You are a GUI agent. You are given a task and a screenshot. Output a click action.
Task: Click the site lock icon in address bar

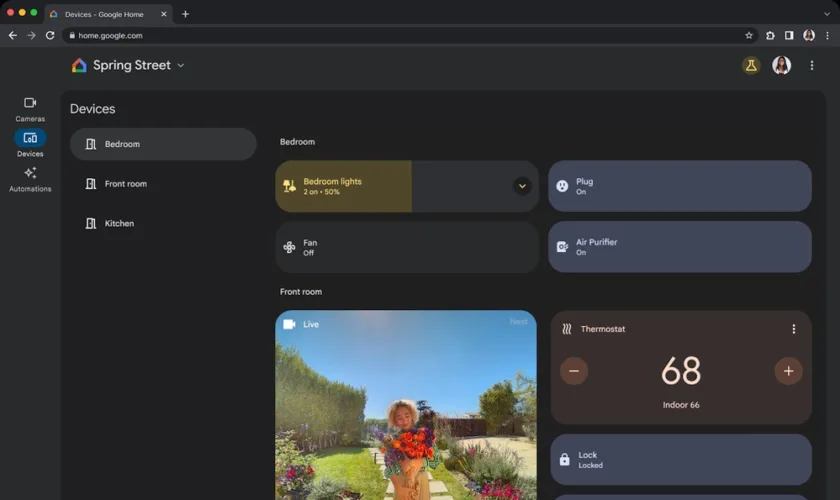point(72,35)
